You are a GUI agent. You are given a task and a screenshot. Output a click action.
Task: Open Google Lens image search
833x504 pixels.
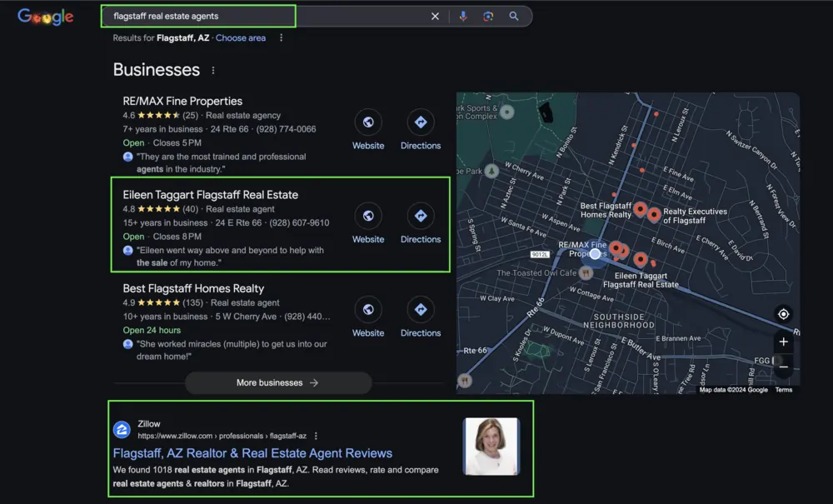tap(488, 16)
